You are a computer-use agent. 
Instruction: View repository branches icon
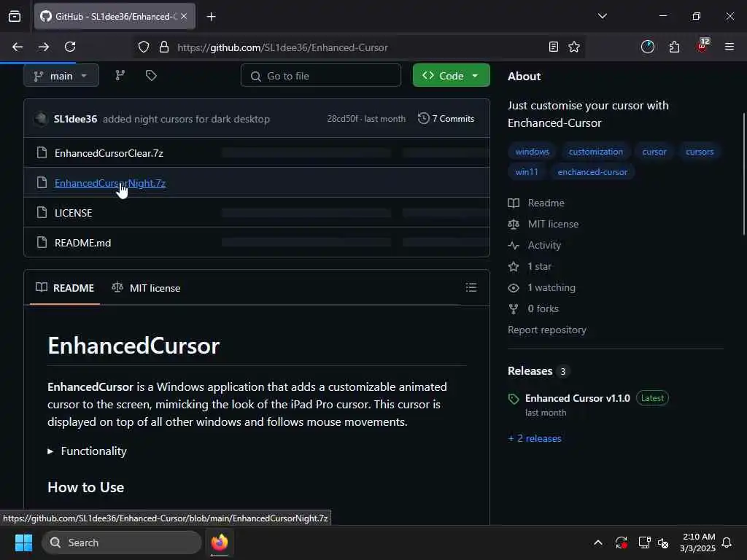click(x=120, y=76)
